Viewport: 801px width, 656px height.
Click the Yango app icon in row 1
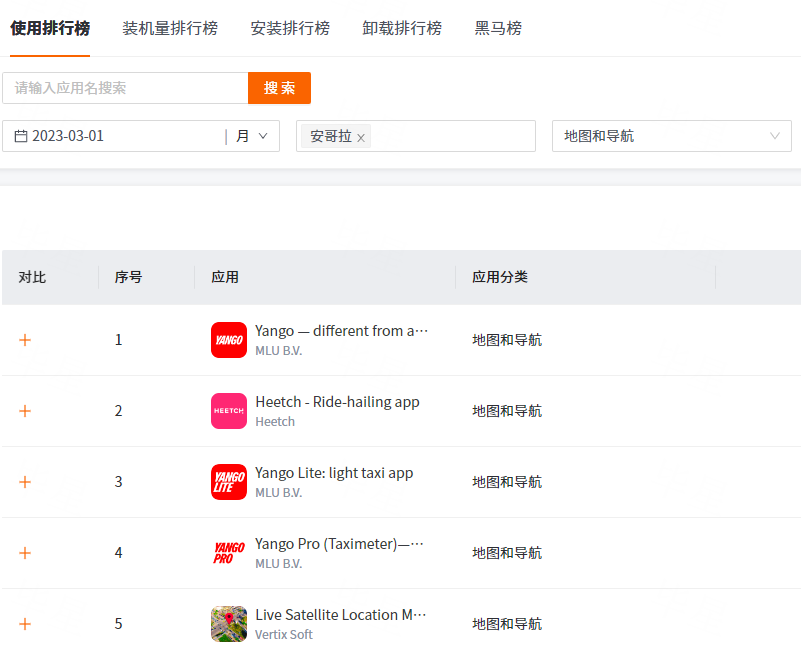coord(229,340)
